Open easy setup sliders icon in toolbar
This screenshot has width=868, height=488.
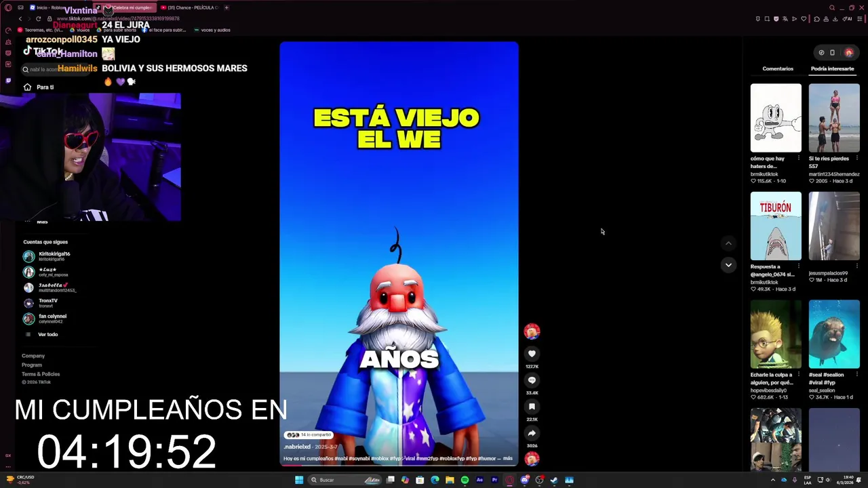(860, 19)
